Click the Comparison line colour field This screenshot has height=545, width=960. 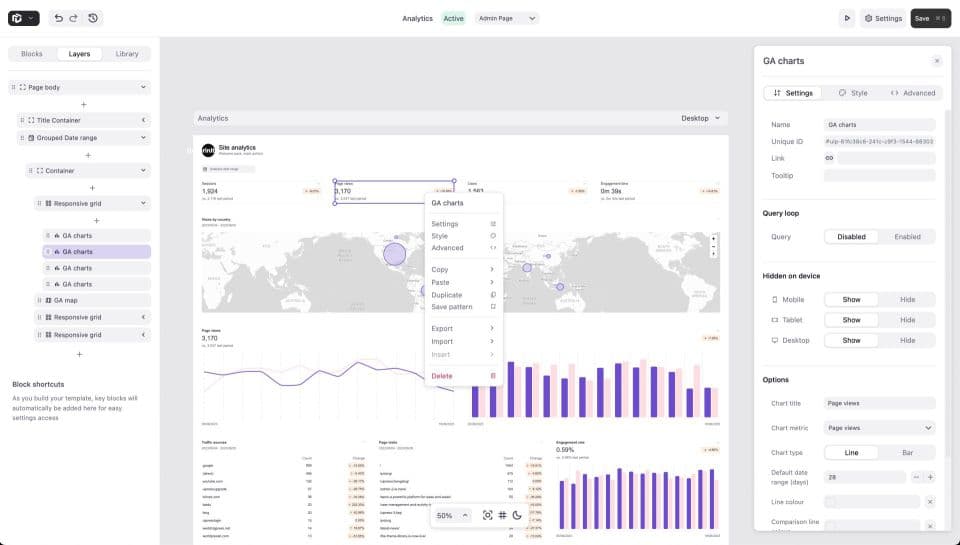click(872, 526)
